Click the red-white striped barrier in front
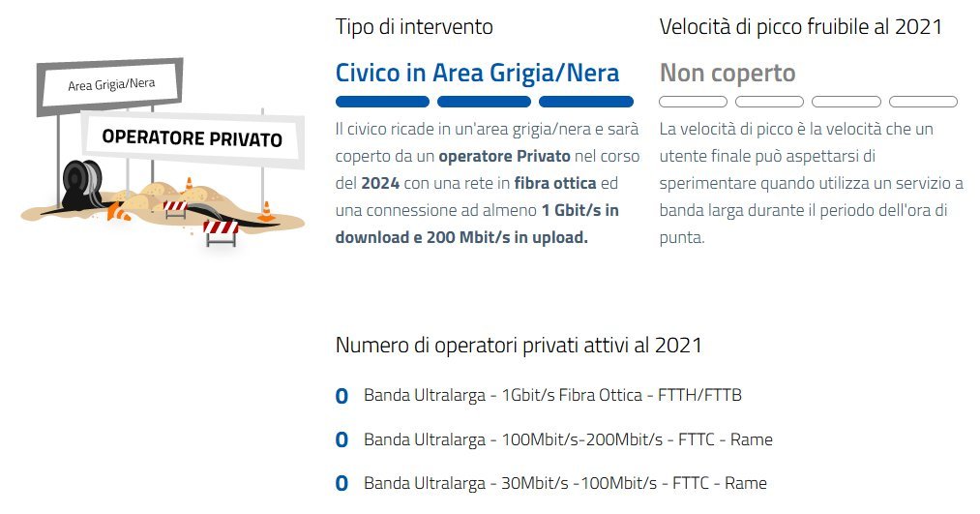Image resolution: width=980 pixels, height=514 pixels. [222, 232]
